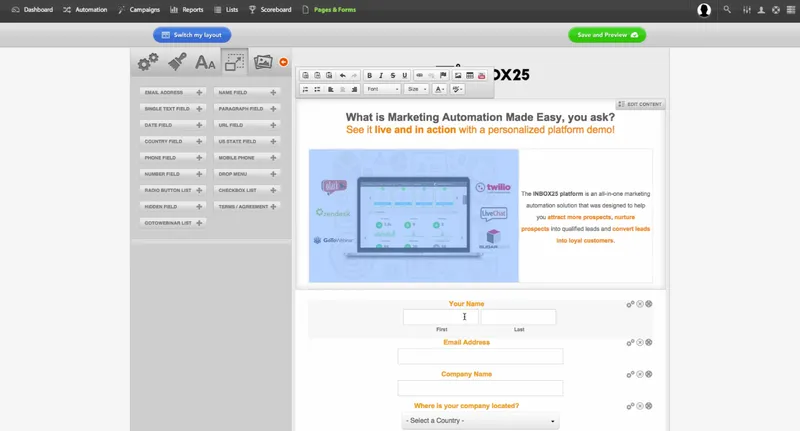The height and width of the screenshot is (431, 800).
Task: Add a Terms / Agreement field
Action: tap(247, 207)
